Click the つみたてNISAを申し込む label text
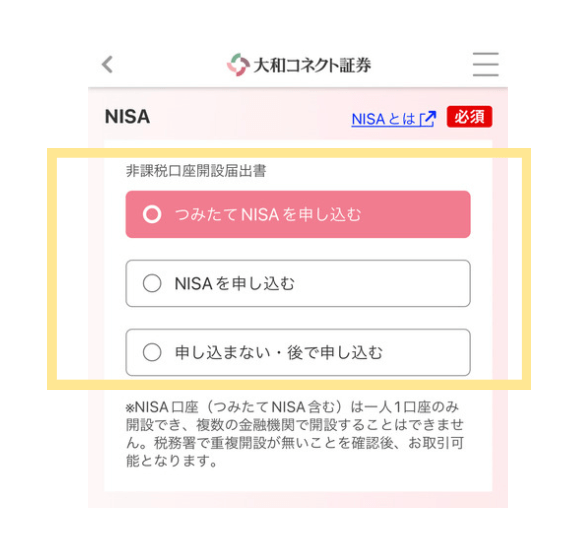 (x=268, y=215)
